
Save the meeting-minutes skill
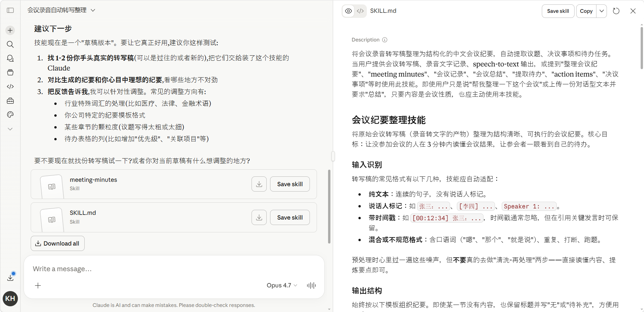pyautogui.click(x=290, y=184)
